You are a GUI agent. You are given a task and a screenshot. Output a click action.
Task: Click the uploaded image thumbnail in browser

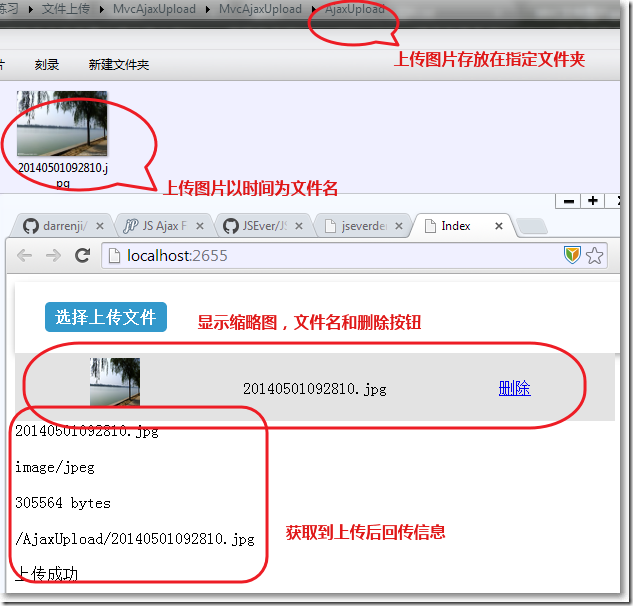(115, 382)
